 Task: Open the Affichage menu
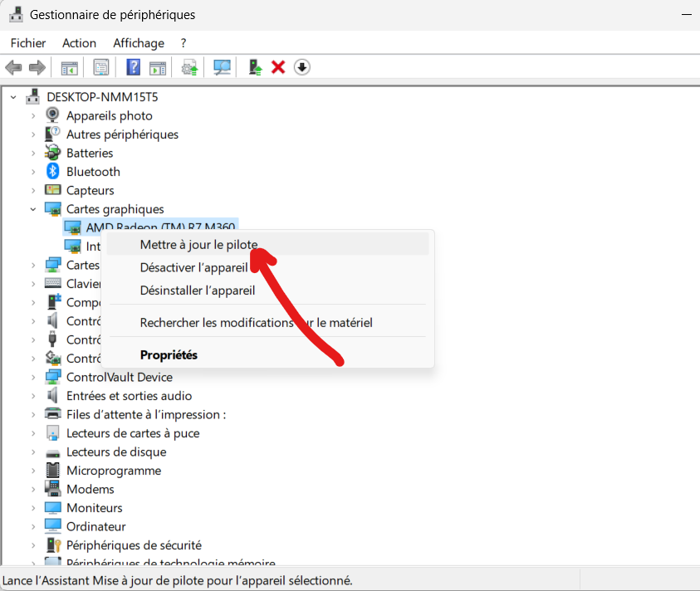(138, 42)
